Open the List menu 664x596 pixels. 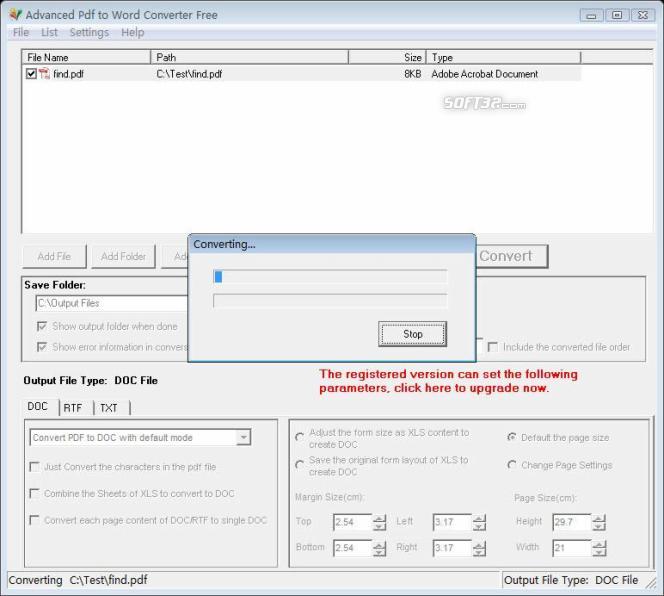click(49, 33)
